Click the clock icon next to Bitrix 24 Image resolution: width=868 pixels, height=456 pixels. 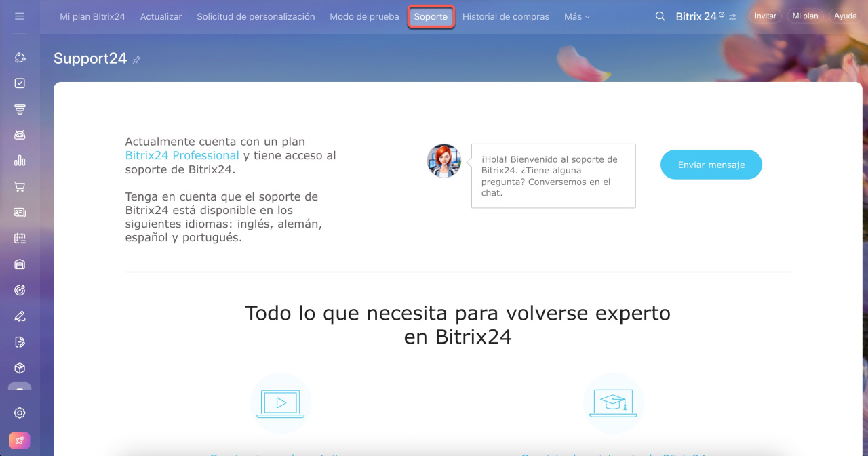coord(722,14)
